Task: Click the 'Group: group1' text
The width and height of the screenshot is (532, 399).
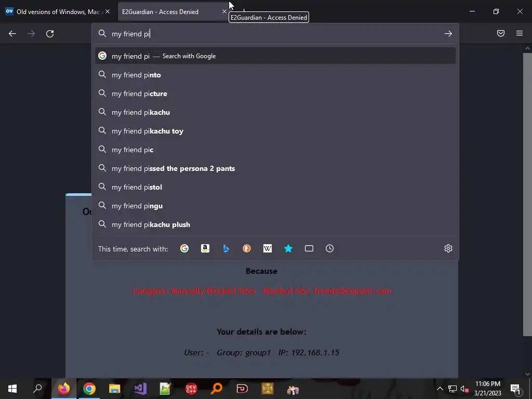Action: pos(244,353)
